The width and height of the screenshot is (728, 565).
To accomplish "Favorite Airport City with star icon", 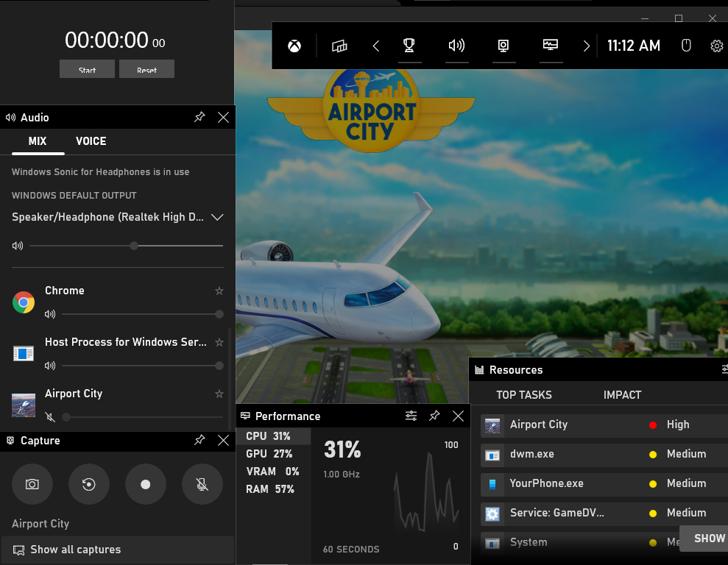I will pos(219,394).
